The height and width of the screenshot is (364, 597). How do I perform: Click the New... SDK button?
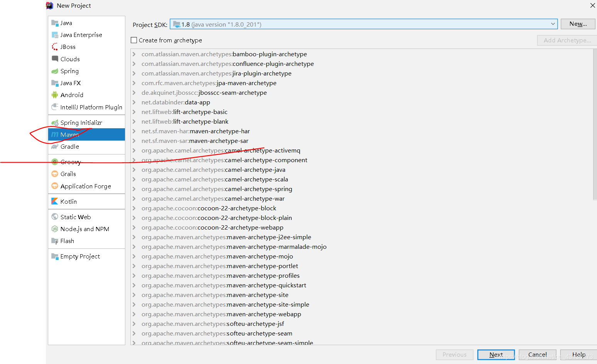[x=578, y=24]
